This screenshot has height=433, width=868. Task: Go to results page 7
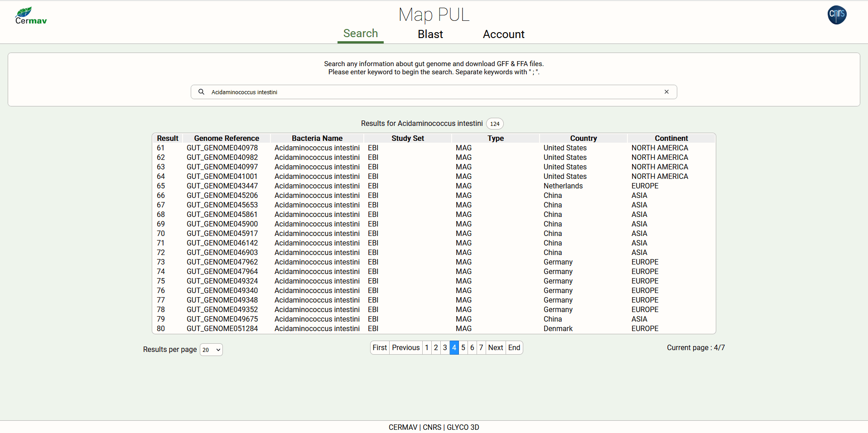tap(481, 348)
